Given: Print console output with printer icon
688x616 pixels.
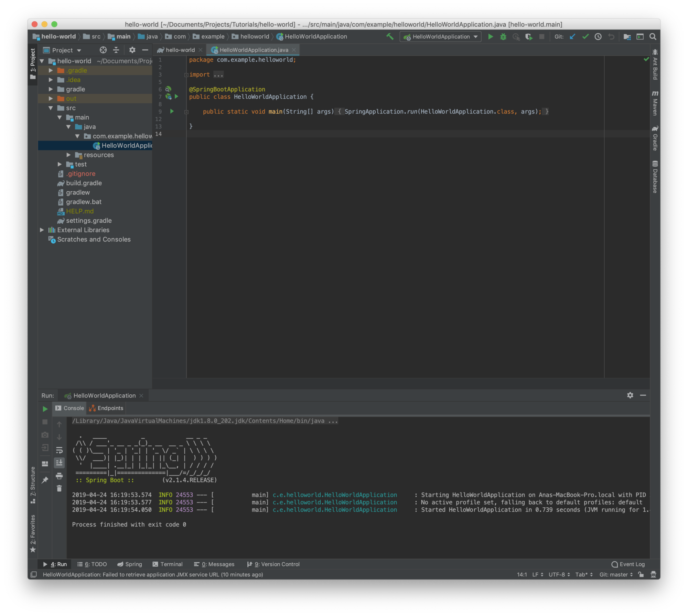Looking at the screenshot, I should click(x=59, y=476).
